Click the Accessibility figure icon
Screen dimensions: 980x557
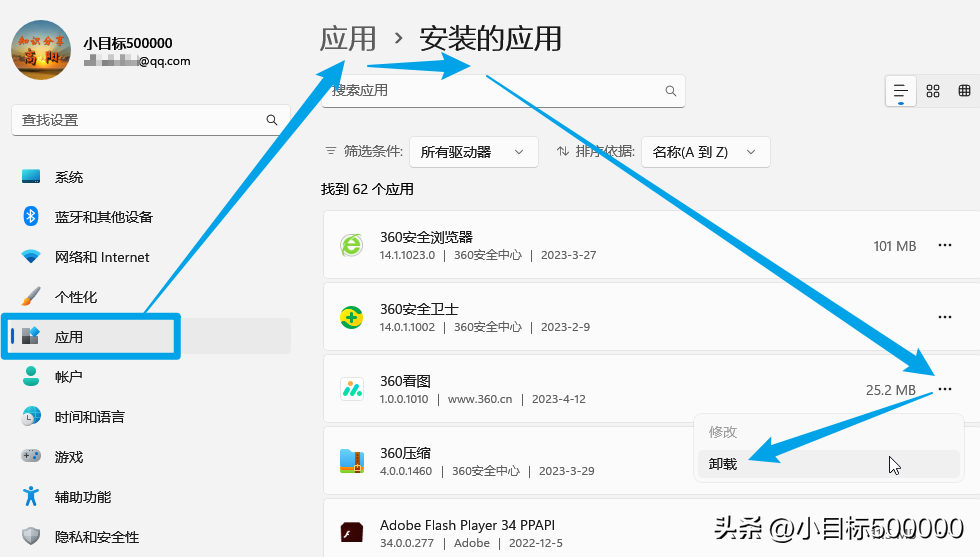pos(31,496)
